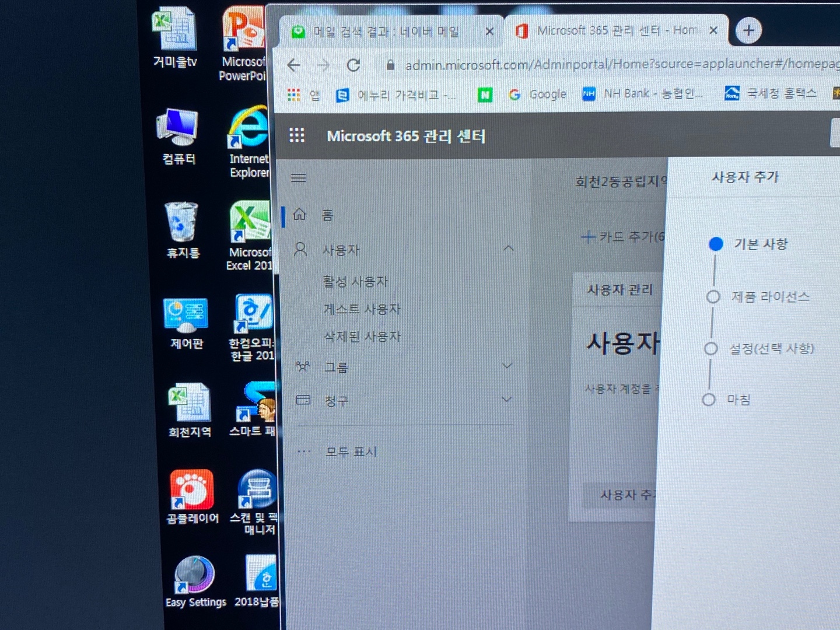The width and height of the screenshot is (840, 630).
Task: Close the Microsoft 365 관리 센터 tab
Action: click(713, 30)
